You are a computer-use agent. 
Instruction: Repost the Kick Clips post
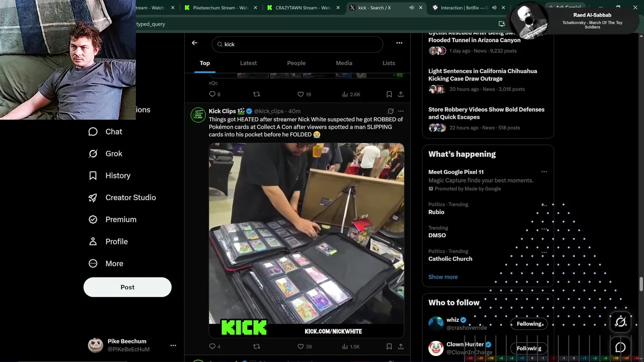(257, 346)
